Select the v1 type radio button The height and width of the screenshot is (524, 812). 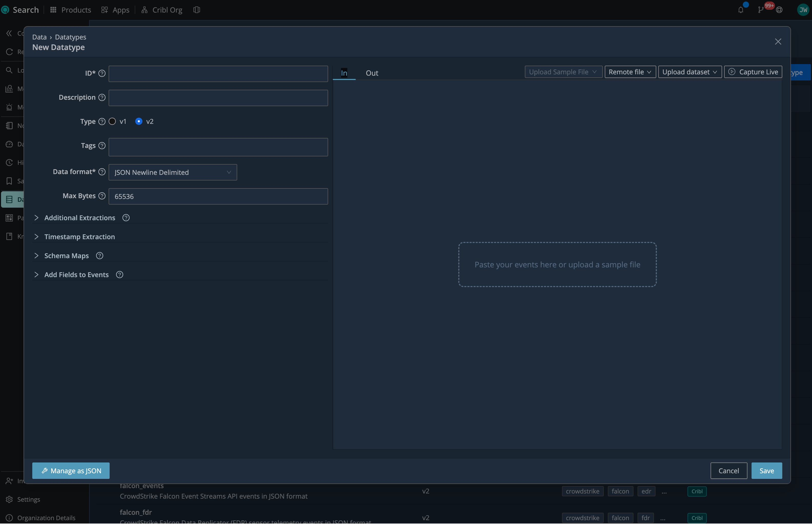(112, 122)
